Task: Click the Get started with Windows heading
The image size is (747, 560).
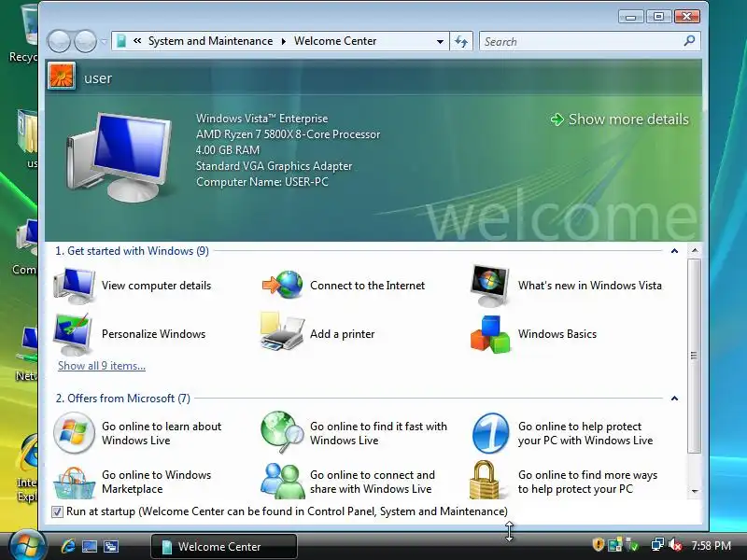Action: (132, 251)
